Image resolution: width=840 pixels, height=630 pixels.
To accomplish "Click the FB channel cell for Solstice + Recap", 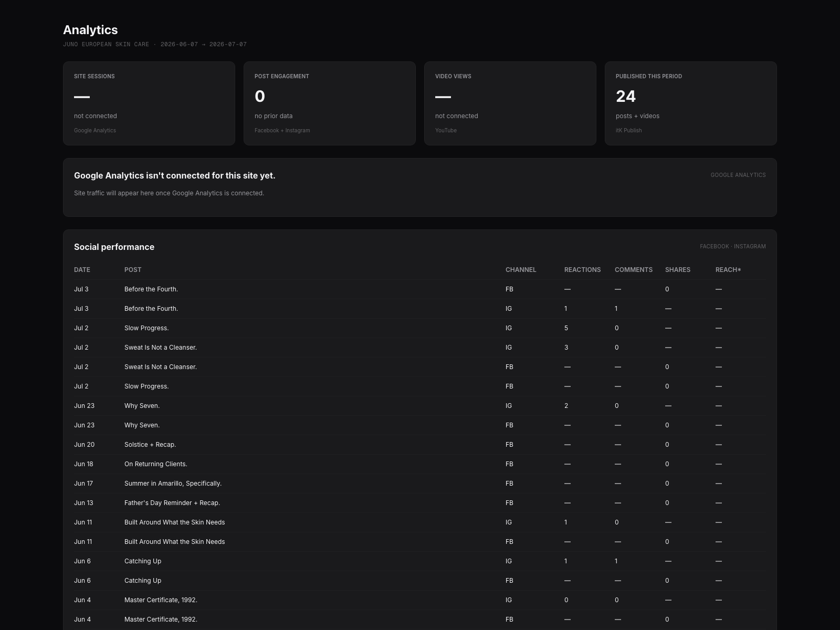I will pos(509,445).
